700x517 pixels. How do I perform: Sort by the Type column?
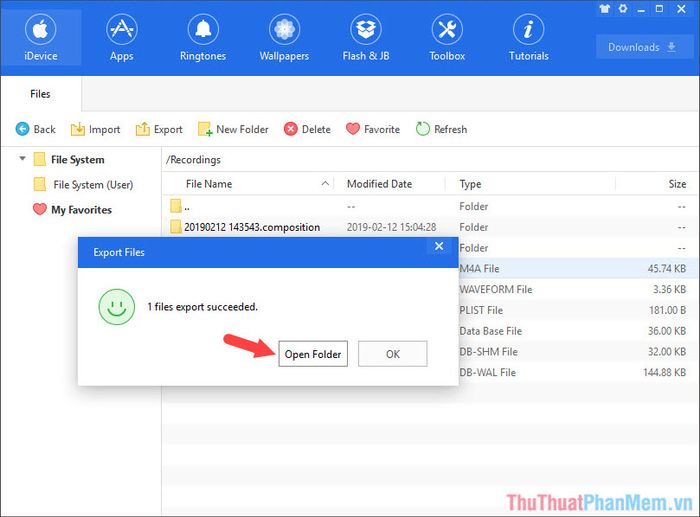tap(470, 184)
